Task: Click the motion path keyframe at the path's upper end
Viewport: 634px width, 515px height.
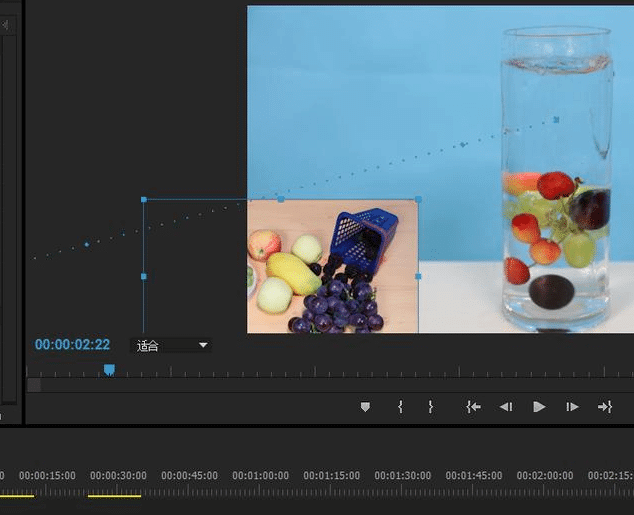Action: pyautogui.click(x=556, y=120)
